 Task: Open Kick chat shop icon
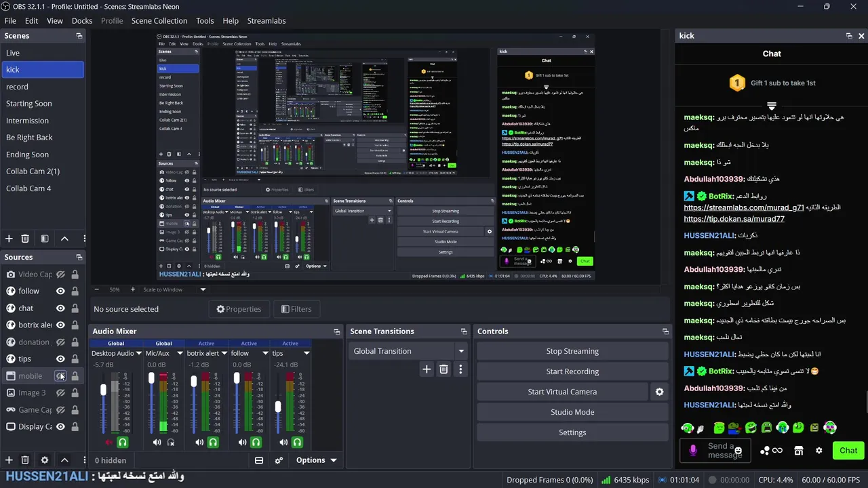(x=799, y=451)
